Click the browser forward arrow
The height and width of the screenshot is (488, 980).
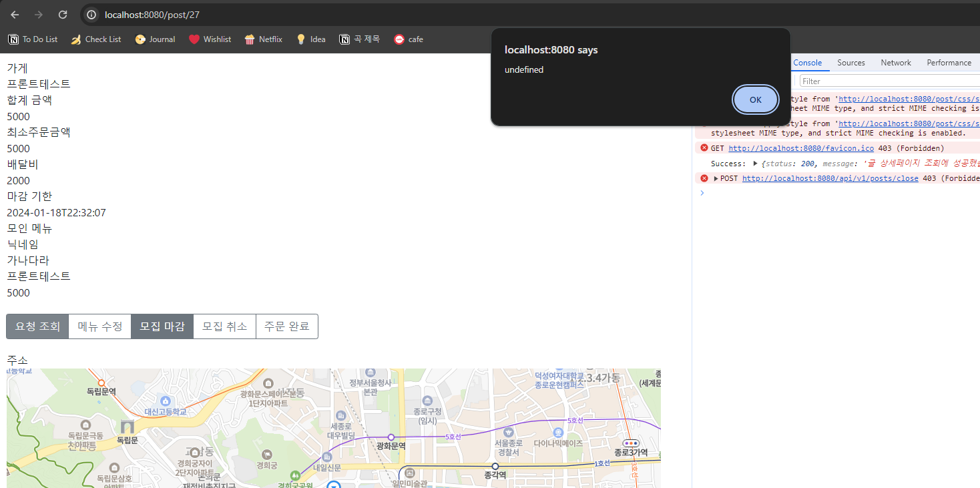(39, 15)
